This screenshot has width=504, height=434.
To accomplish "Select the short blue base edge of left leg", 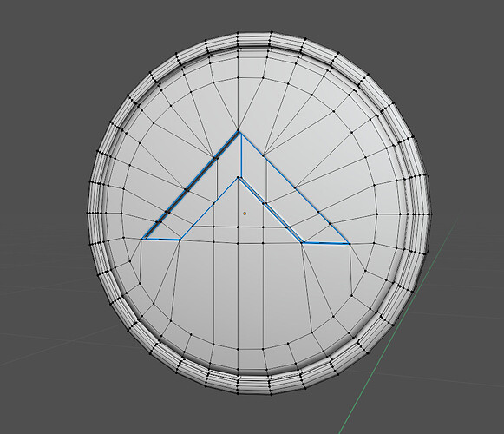I will (x=160, y=239).
